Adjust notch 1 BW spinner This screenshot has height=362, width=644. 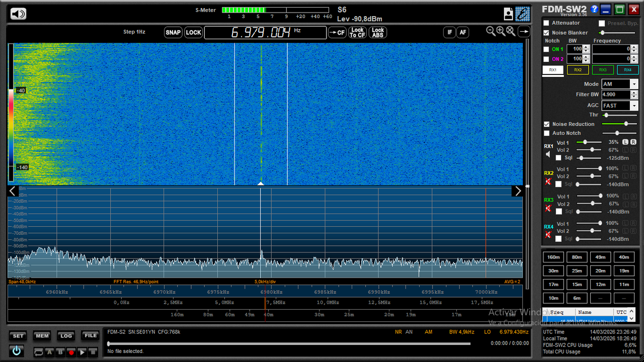(586, 49)
